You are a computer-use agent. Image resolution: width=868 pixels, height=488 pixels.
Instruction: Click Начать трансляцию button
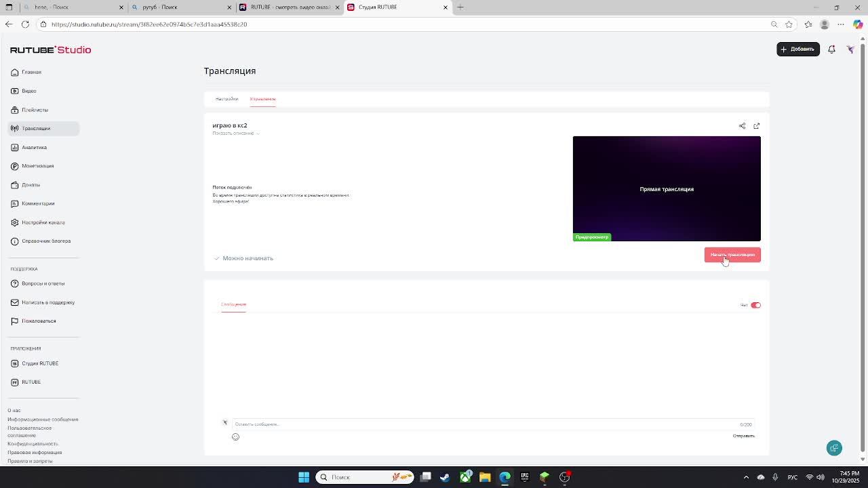[732, 255]
